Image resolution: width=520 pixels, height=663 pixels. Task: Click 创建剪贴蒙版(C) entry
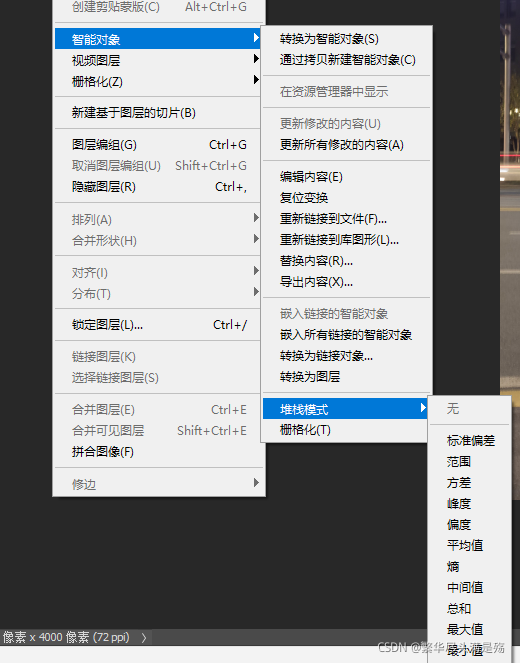point(158,7)
